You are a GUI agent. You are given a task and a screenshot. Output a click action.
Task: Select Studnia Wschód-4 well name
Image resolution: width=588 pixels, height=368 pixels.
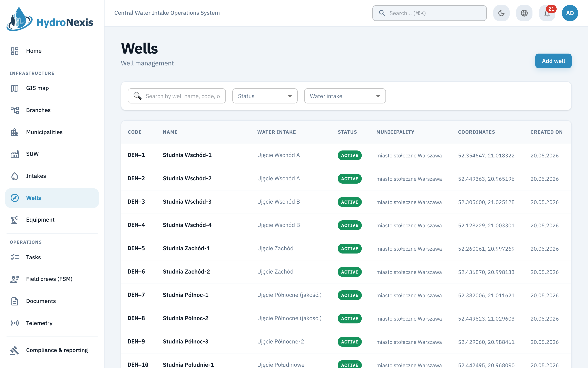coord(187,225)
